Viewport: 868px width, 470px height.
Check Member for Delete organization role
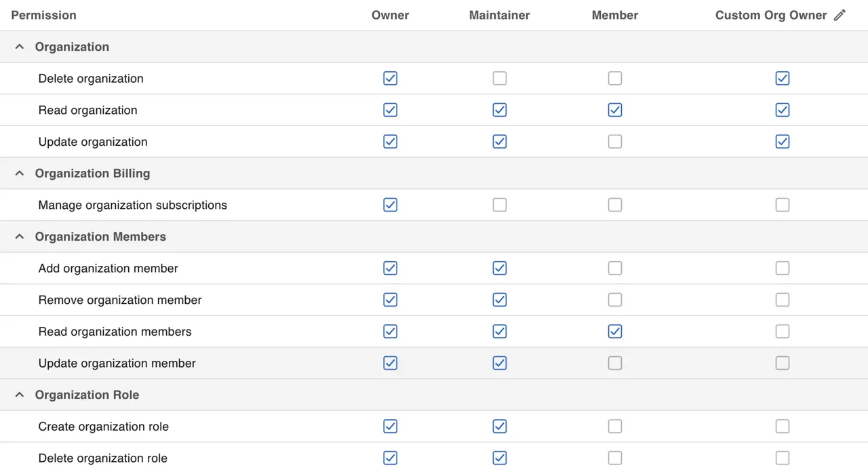point(615,458)
